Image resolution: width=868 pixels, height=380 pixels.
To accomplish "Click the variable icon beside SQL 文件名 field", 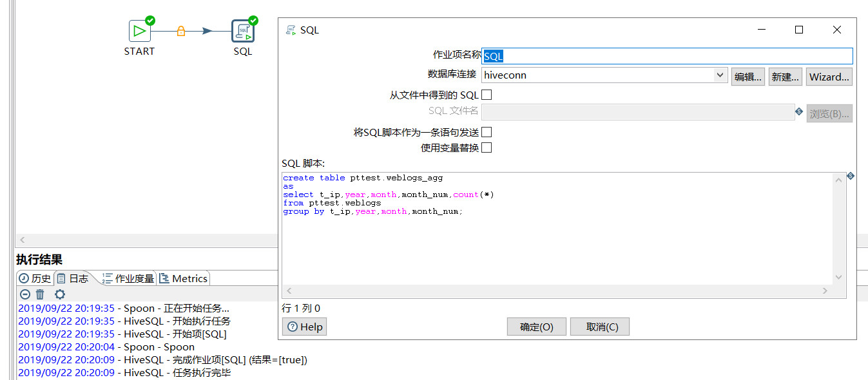I will [x=799, y=111].
